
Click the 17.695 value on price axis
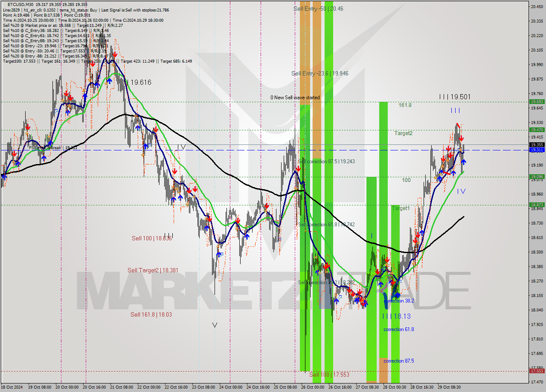537,353
